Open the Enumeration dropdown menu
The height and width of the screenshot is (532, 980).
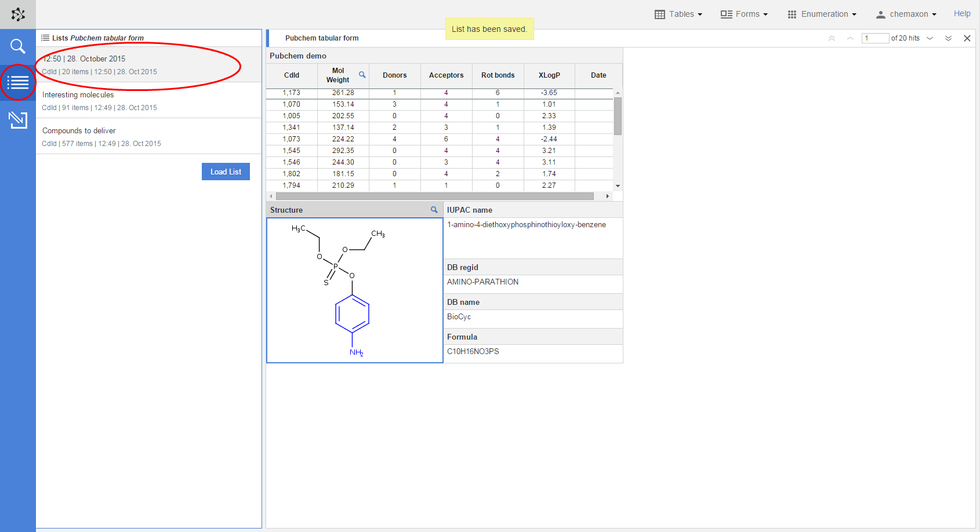click(822, 14)
